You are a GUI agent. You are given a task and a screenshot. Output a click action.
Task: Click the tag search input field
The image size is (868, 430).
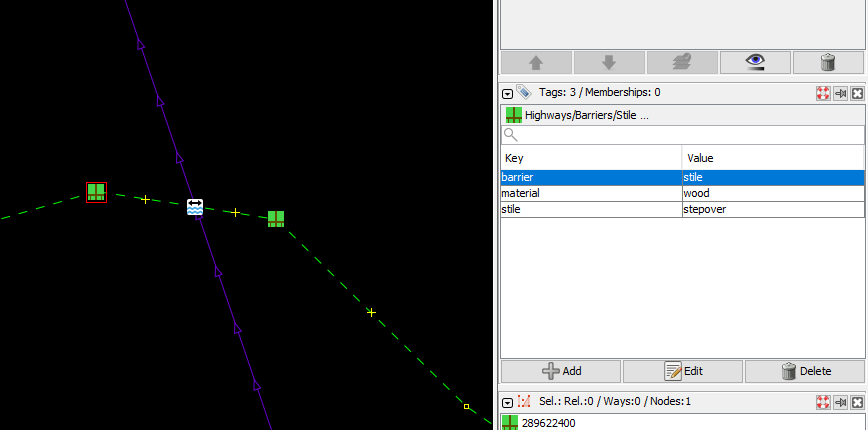pyautogui.click(x=682, y=134)
